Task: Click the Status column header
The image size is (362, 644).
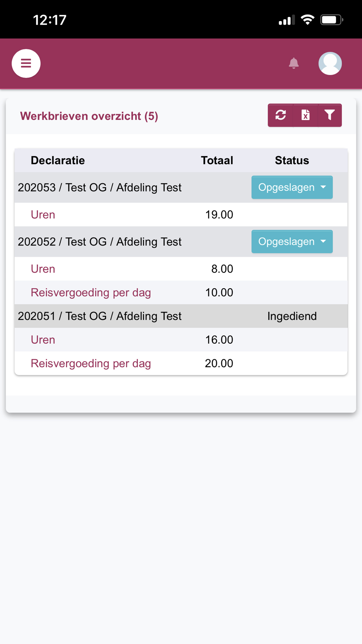Action: tap(292, 160)
